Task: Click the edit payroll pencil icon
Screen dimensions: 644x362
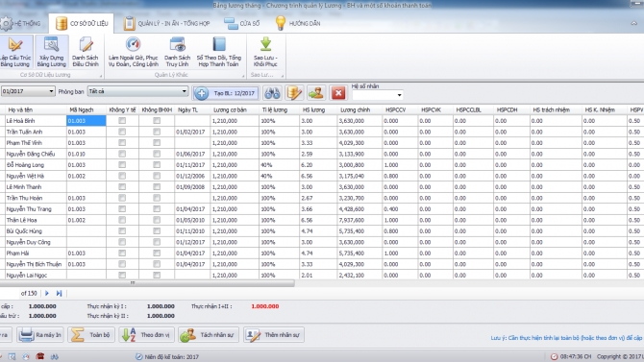Action: click(294, 93)
